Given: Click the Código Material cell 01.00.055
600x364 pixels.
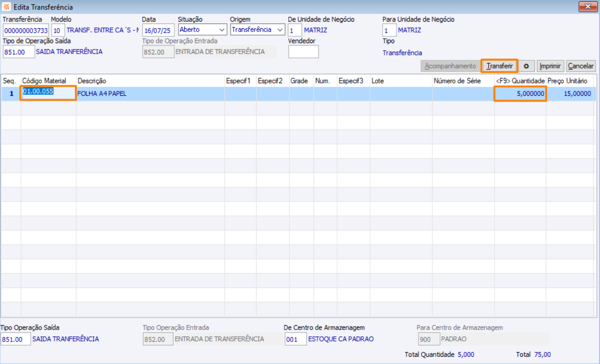Looking at the screenshot, I should (48, 92).
